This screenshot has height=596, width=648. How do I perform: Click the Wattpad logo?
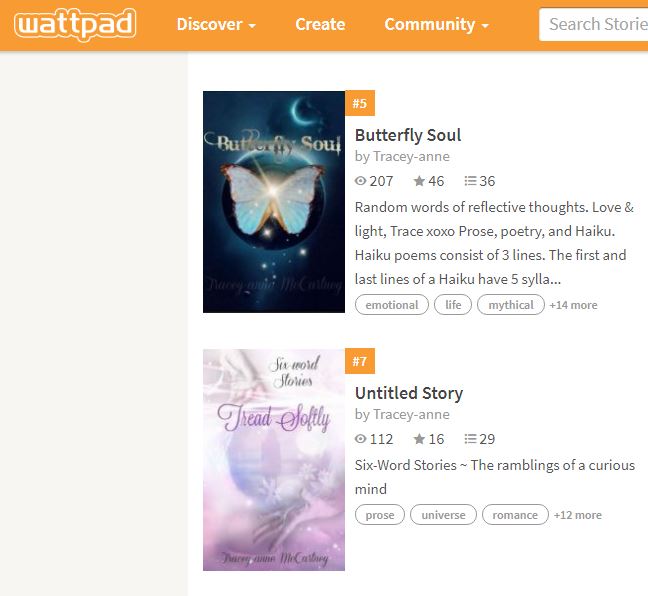click(x=75, y=24)
